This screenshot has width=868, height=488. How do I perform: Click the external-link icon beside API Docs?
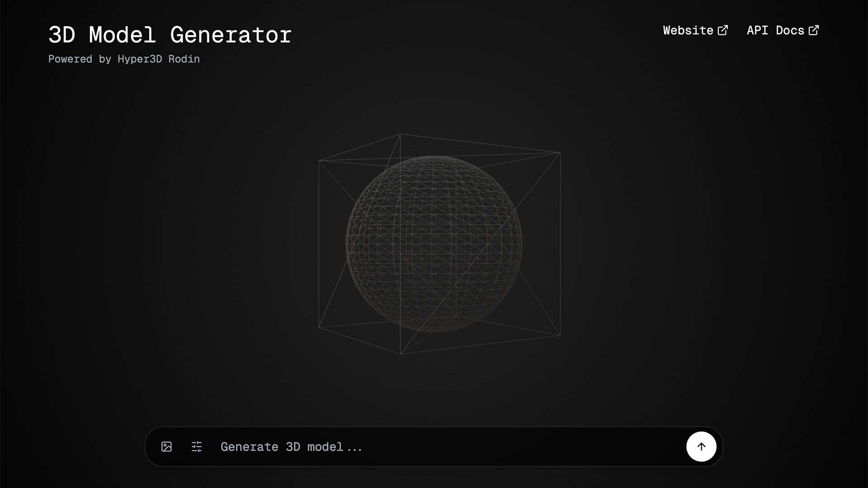[815, 30]
